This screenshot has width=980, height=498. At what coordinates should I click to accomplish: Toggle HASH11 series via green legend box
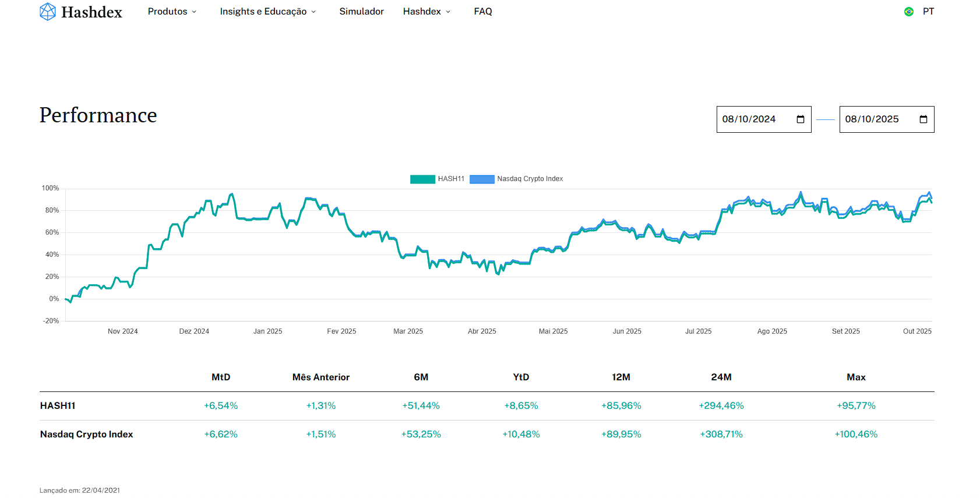[422, 179]
